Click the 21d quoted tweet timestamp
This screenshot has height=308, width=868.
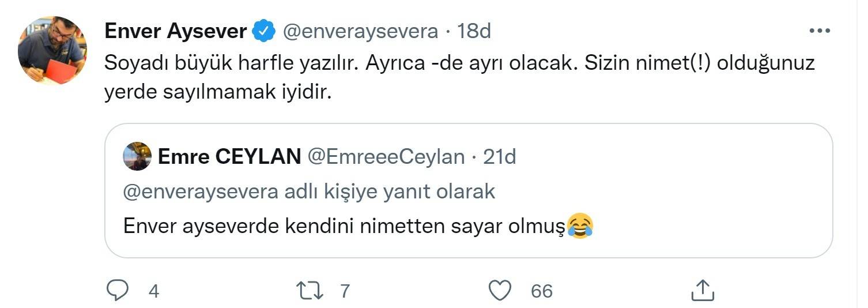pyautogui.click(x=499, y=156)
